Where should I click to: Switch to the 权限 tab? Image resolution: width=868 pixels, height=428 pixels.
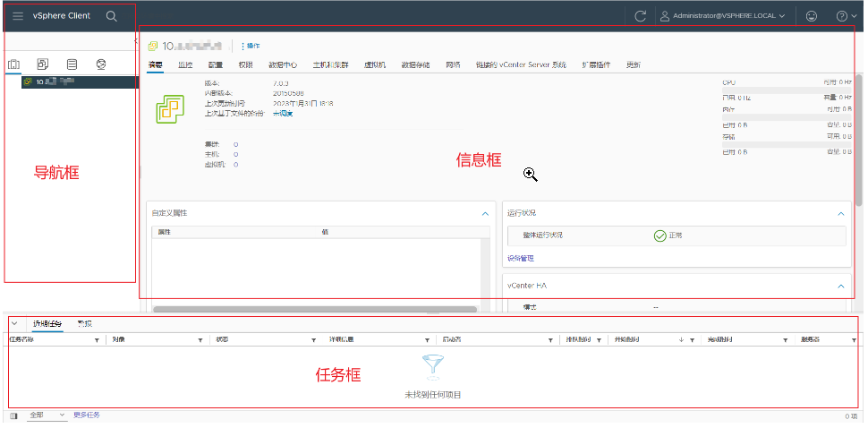[246, 64]
